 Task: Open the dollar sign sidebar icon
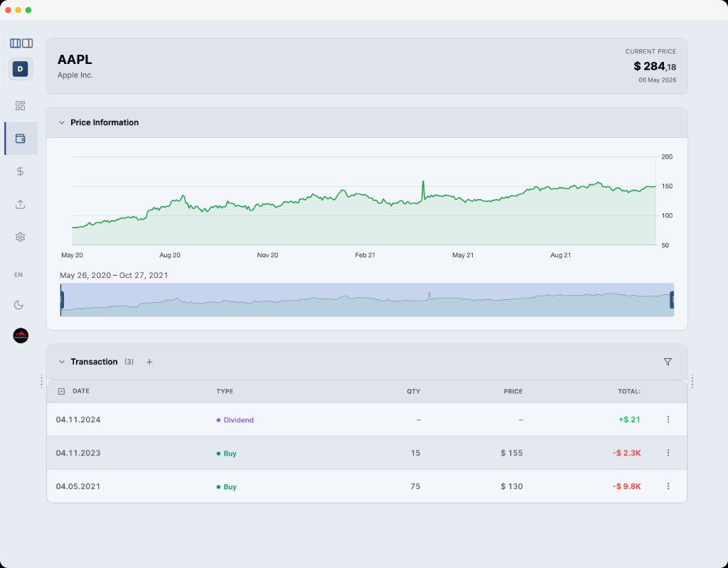pos(20,171)
